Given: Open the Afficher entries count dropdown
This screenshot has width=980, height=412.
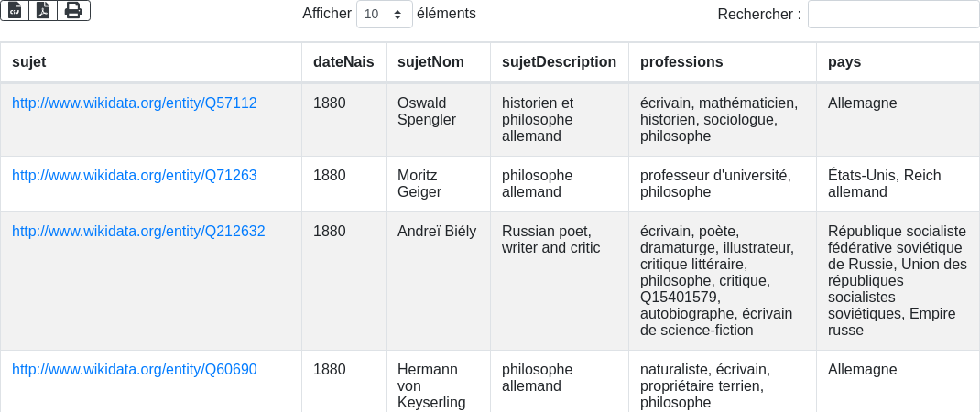Looking at the screenshot, I should (x=384, y=15).
